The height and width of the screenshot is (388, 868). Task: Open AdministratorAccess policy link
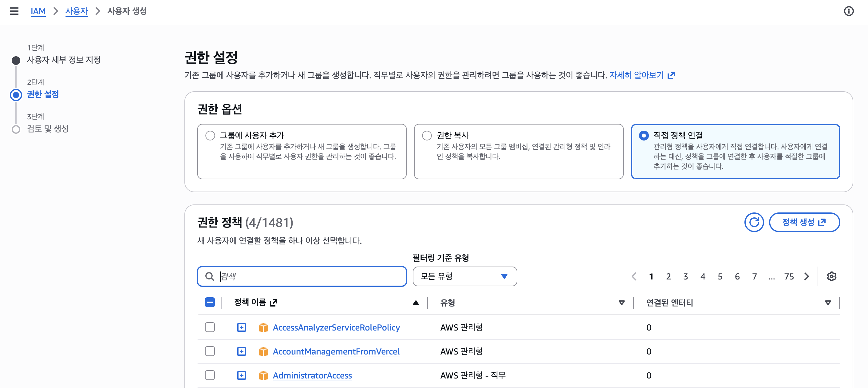tap(312, 375)
